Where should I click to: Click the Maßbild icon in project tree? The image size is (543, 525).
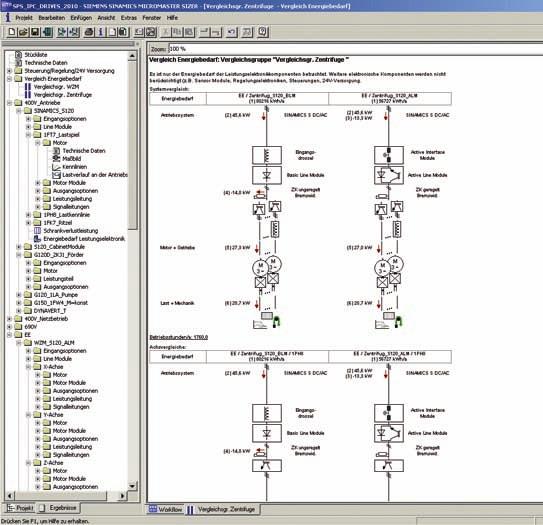[x=56, y=159]
